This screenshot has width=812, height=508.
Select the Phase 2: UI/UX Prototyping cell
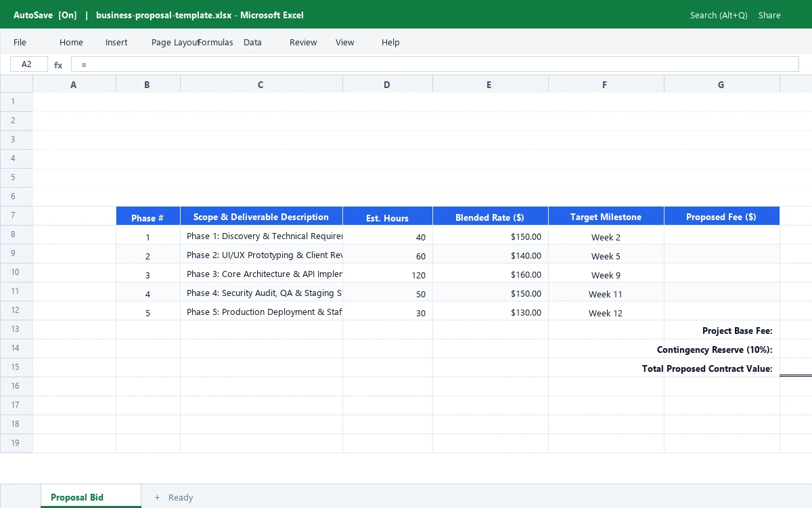262,254
